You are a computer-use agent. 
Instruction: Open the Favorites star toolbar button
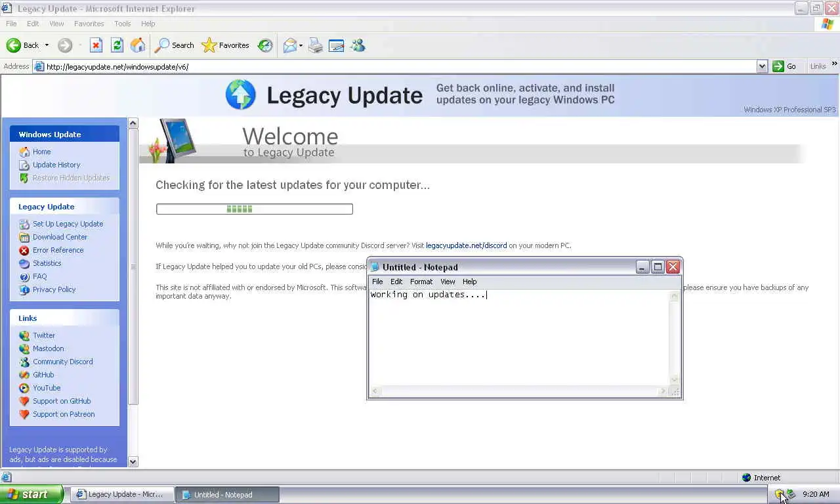coord(225,45)
